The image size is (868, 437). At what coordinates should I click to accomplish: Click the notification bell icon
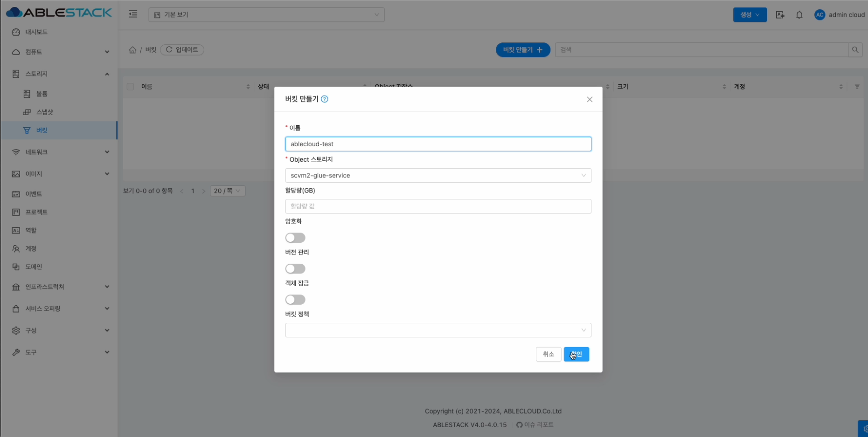(799, 15)
